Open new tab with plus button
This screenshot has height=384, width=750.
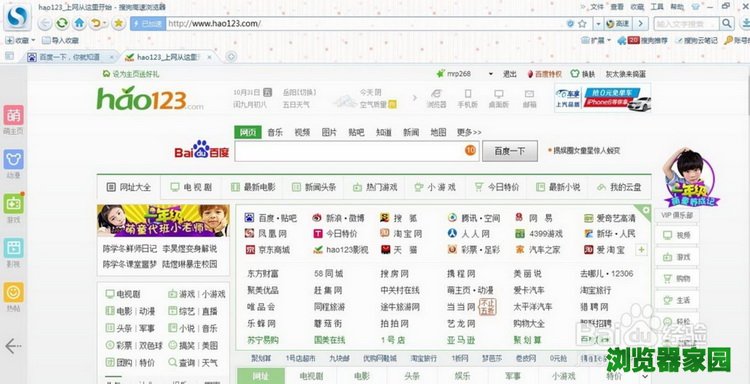231,57
